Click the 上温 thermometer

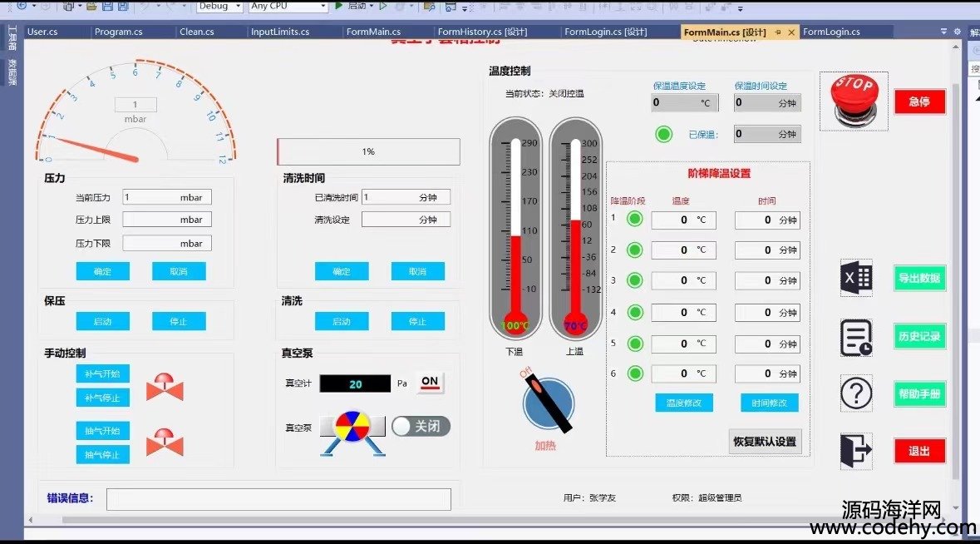[575, 229]
